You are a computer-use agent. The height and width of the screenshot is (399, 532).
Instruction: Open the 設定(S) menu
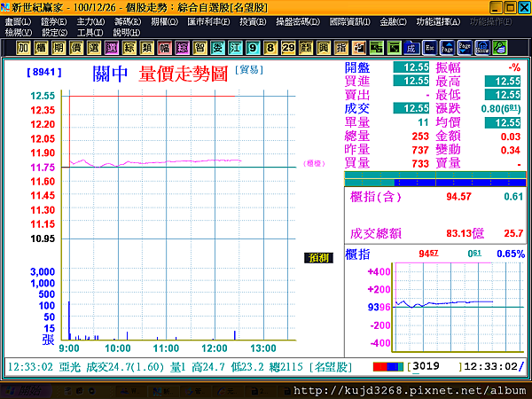click(54, 33)
